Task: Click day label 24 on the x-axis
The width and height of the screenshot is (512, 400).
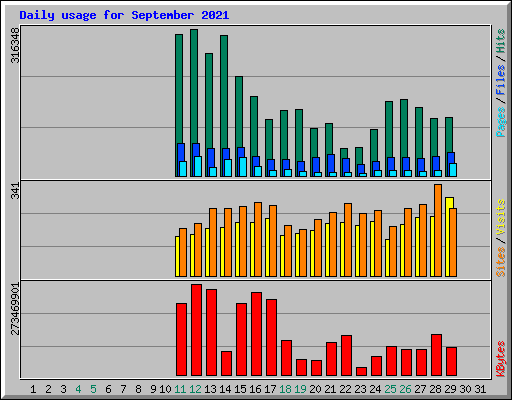Action: pyautogui.click(x=376, y=389)
